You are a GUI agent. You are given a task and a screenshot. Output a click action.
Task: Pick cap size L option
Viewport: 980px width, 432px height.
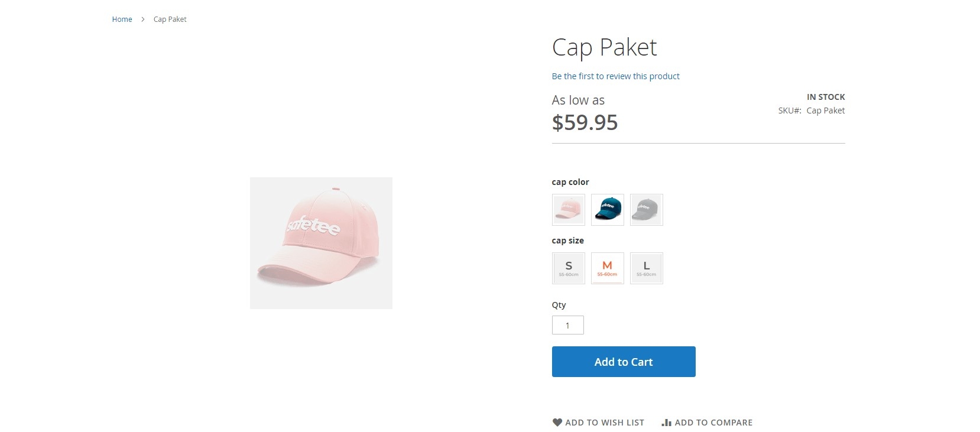click(646, 268)
